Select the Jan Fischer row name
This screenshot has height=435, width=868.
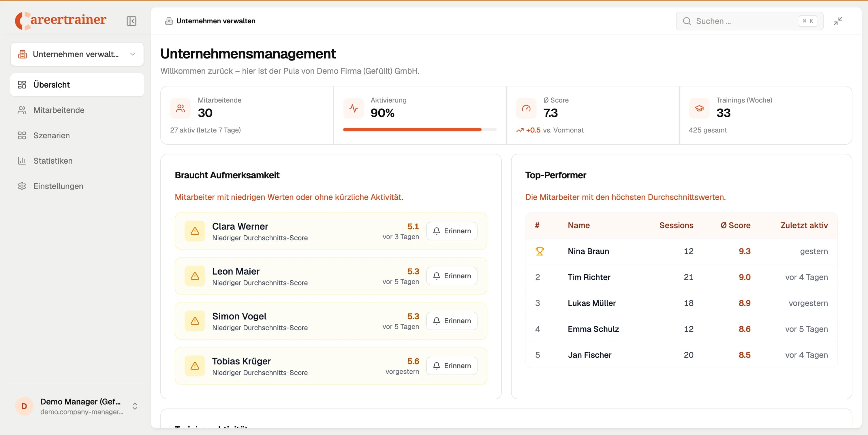coord(589,355)
